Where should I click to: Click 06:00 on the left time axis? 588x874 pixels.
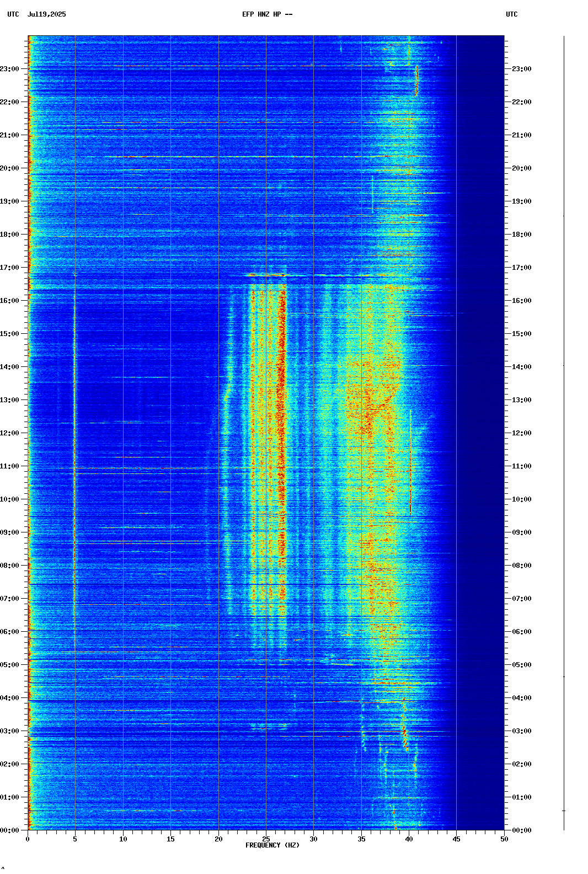click(9, 632)
